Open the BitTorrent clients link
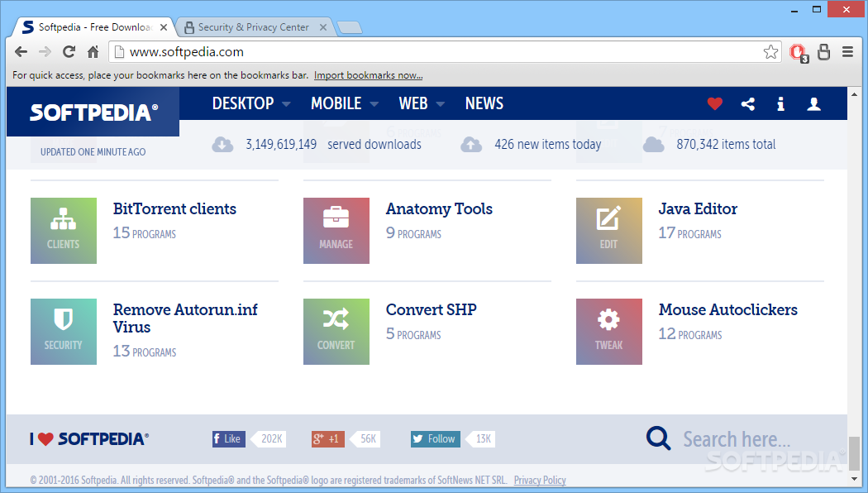 coord(174,208)
